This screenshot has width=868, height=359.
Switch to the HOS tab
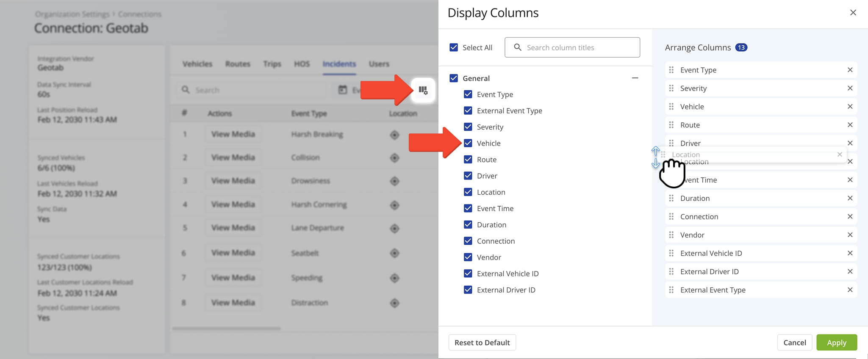[302, 64]
